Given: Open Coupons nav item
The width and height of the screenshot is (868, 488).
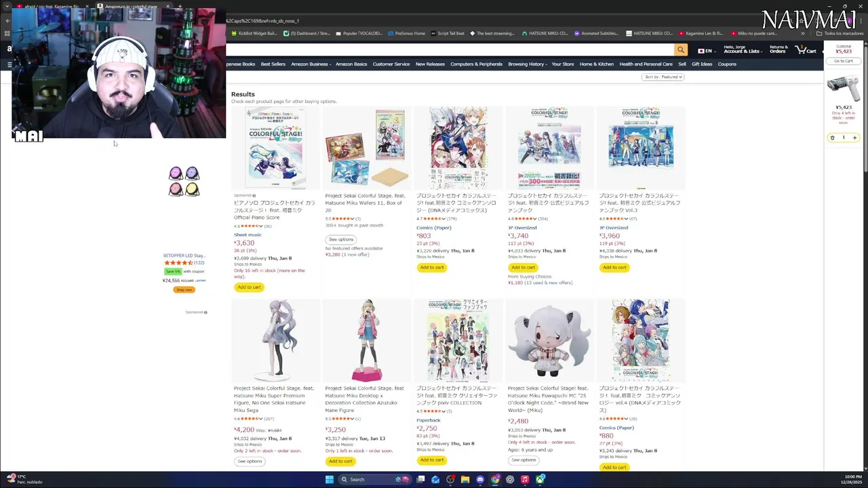Looking at the screenshot, I should click(727, 64).
